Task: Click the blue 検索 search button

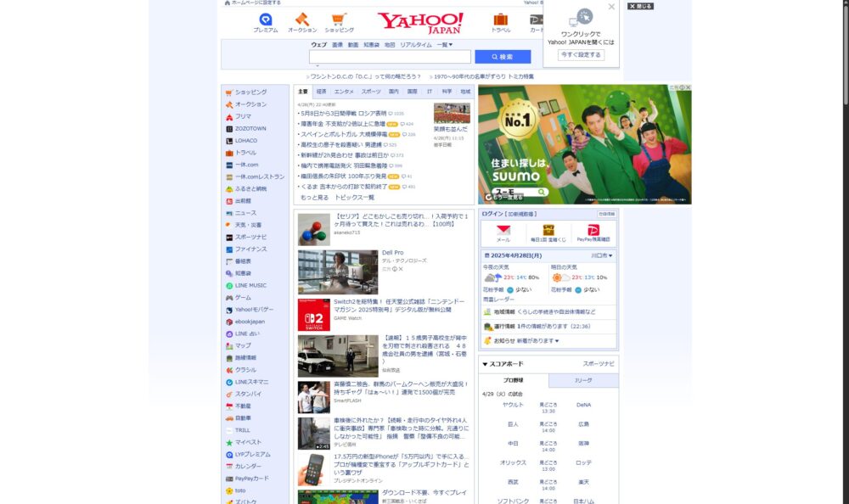Action: [x=503, y=57]
